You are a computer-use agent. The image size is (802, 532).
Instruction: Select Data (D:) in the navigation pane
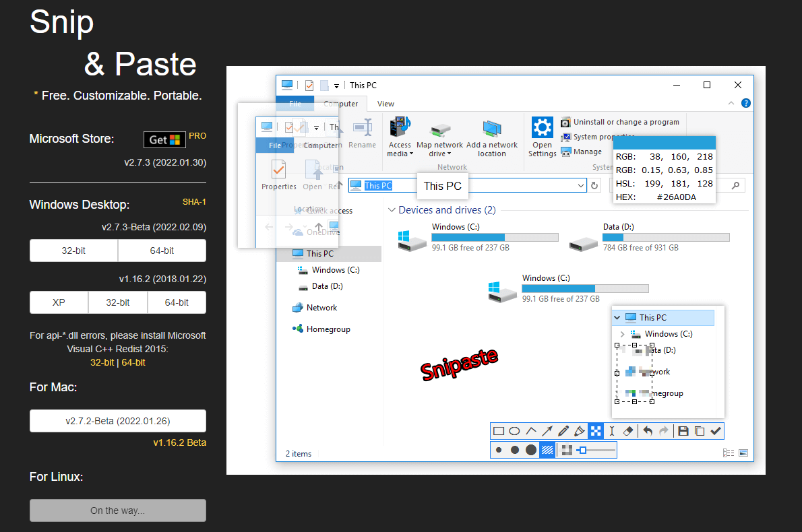328,286
